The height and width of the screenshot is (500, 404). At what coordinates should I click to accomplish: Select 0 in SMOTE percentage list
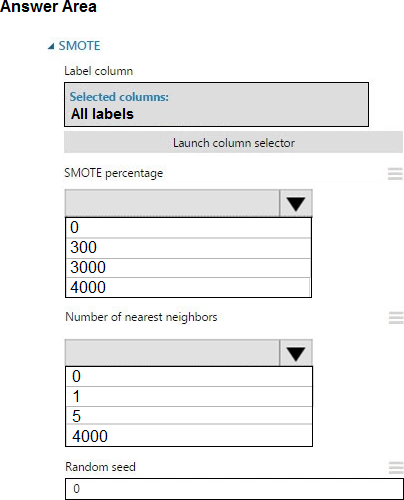188,228
